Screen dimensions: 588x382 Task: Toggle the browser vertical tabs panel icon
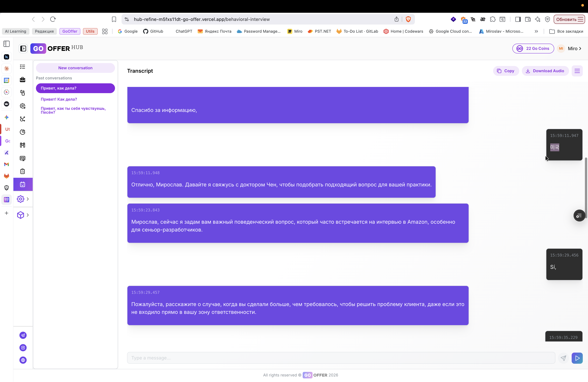[7, 44]
